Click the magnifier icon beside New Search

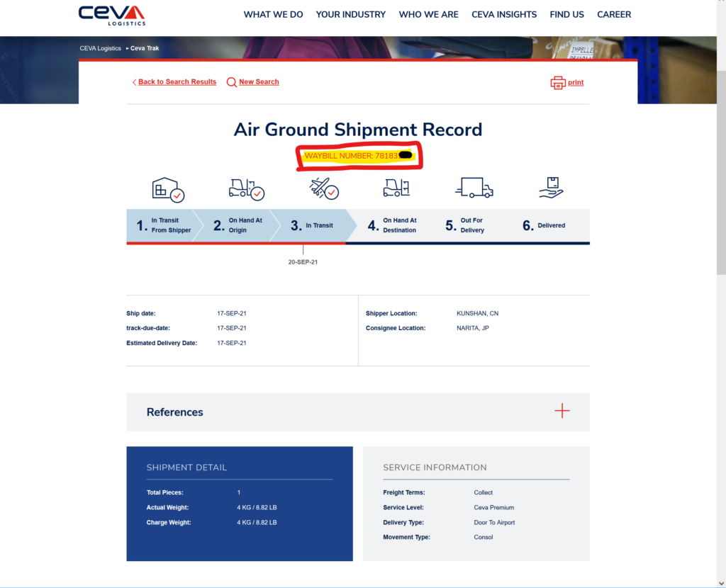pos(232,82)
